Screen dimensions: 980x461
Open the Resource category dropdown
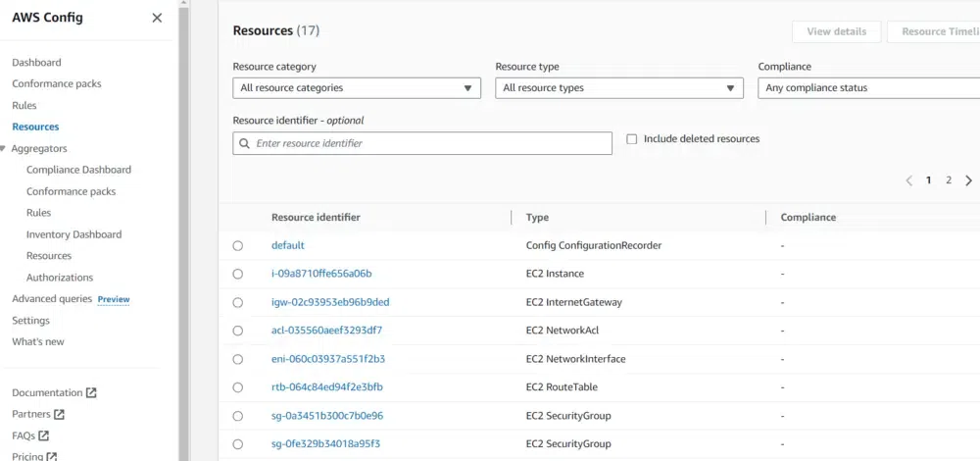pos(357,88)
